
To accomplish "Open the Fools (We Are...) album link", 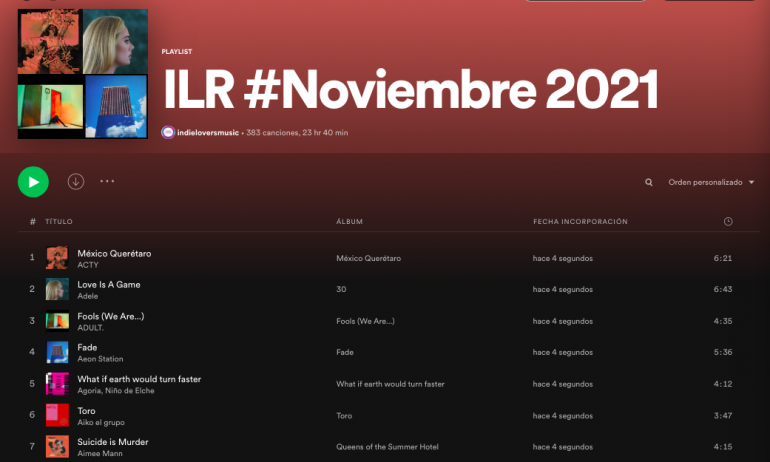I will (365, 321).
